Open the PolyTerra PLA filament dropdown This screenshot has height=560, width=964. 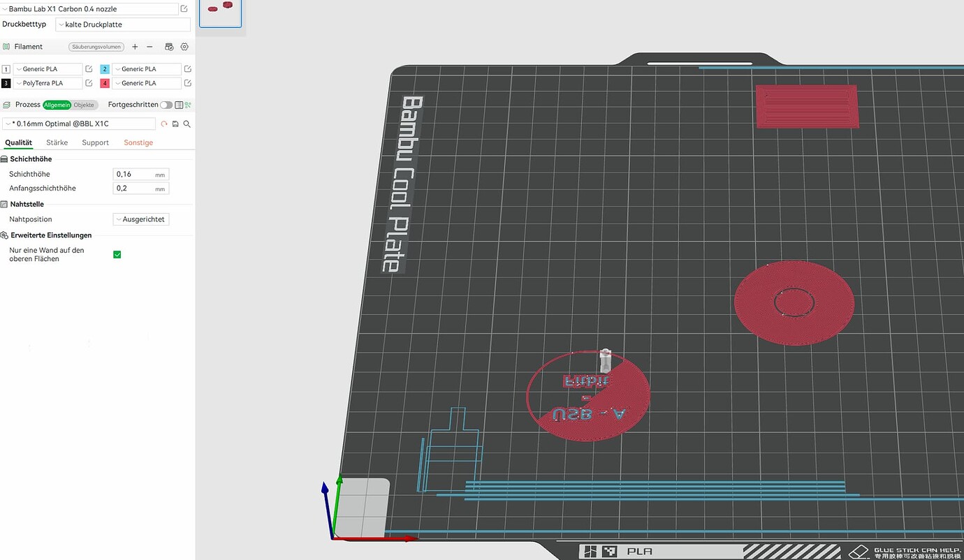tap(48, 83)
